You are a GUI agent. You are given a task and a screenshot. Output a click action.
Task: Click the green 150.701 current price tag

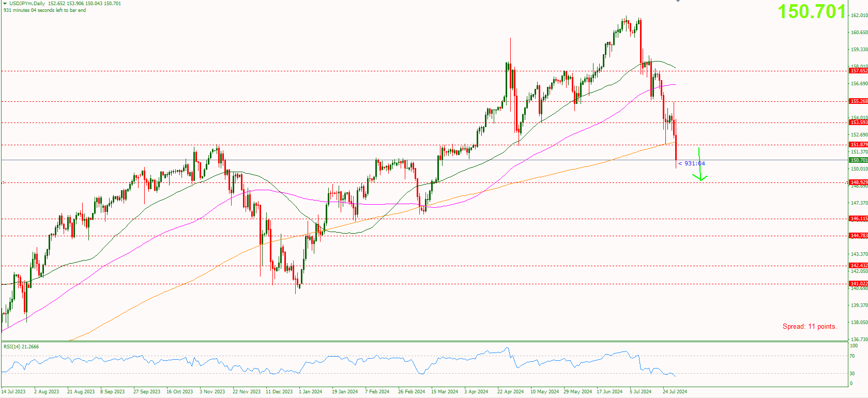859,160
